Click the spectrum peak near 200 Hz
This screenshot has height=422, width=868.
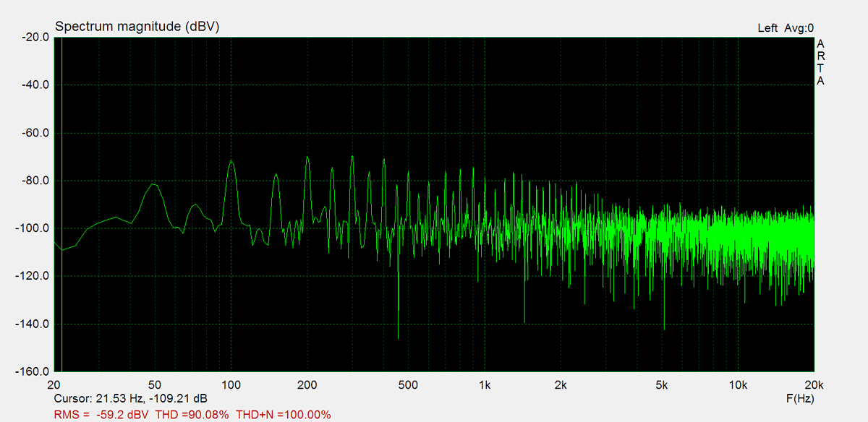[x=307, y=158]
